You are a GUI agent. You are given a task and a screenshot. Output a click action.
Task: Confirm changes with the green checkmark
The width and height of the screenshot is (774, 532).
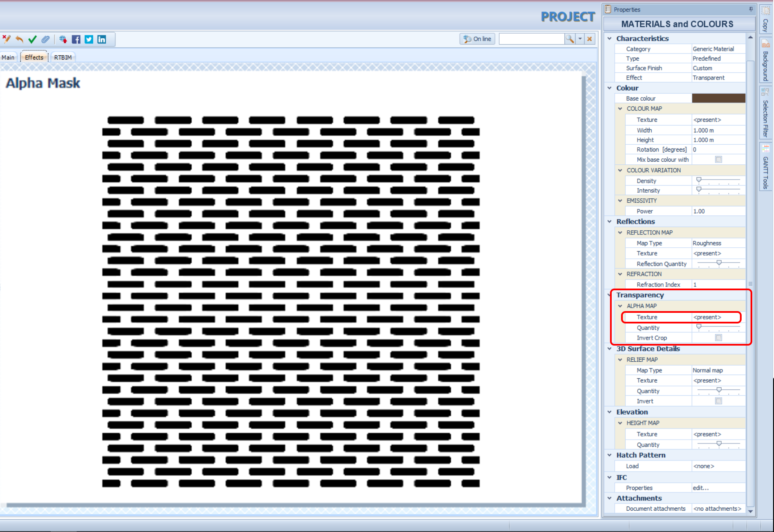(x=32, y=39)
